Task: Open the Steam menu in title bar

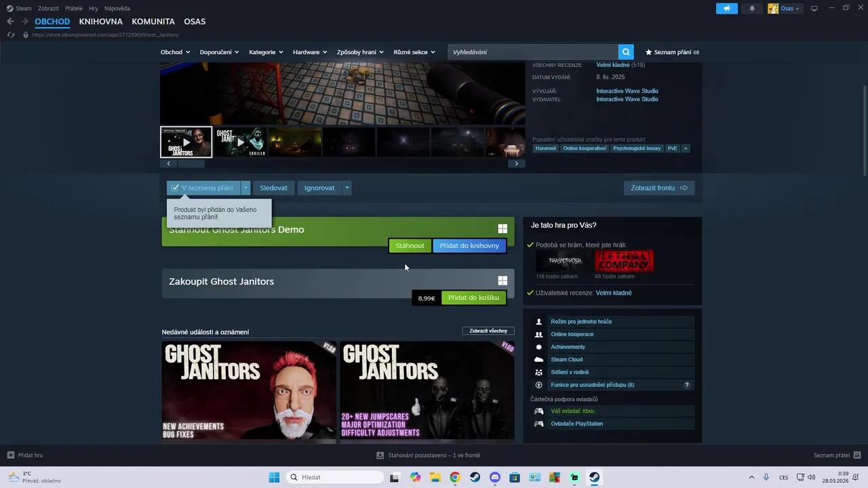Action: [x=24, y=8]
